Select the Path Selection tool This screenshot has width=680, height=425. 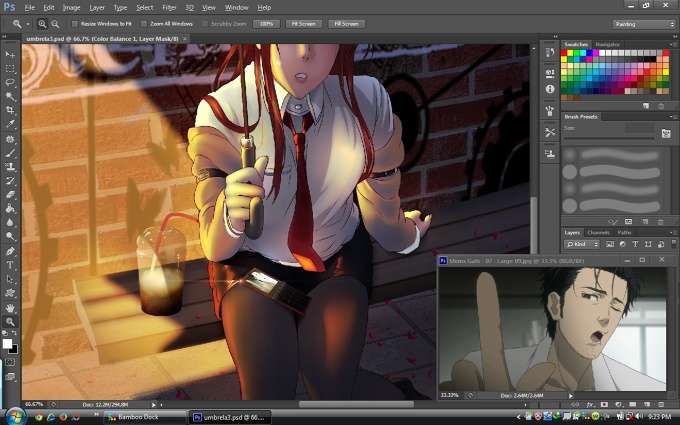click(10, 279)
